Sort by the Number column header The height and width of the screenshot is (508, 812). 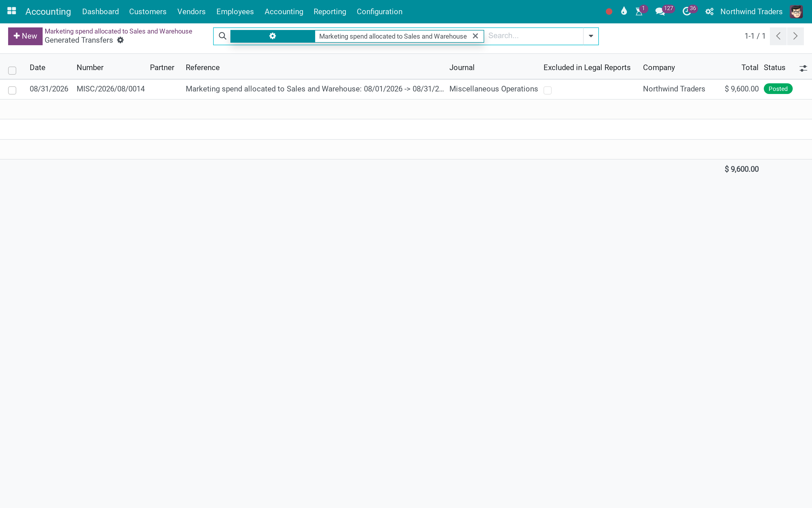pyautogui.click(x=90, y=67)
